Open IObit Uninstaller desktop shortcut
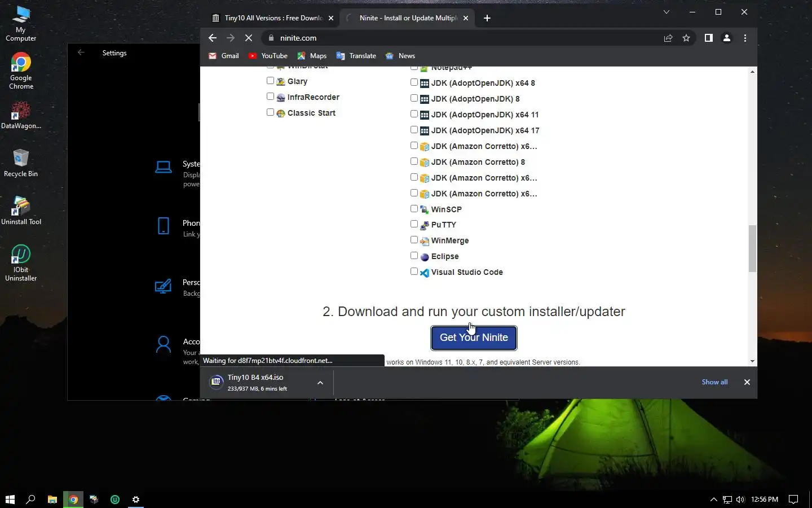812x508 pixels. [x=21, y=263]
